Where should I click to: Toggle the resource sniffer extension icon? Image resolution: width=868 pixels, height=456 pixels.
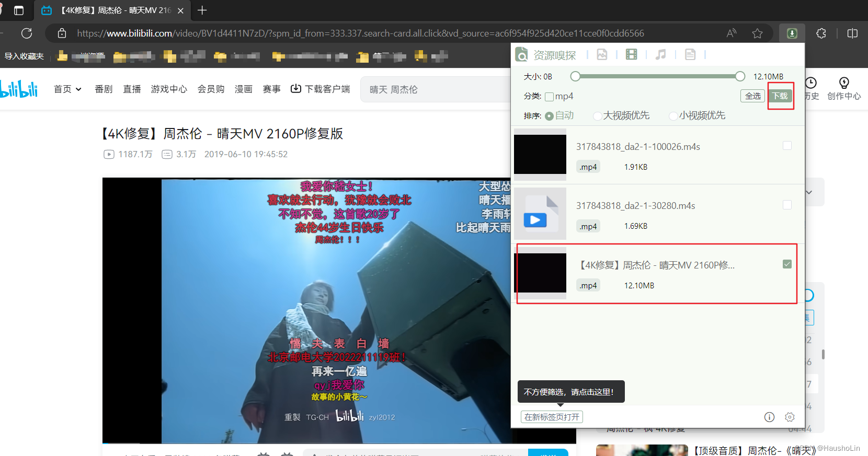[x=792, y=33]
